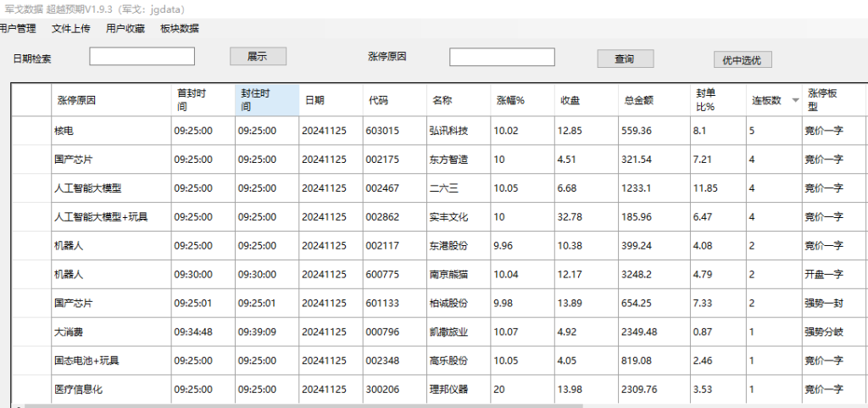Select the 医疗信息化 cell
This screenshot has width=868, height=408.
(x=111, y=389)
